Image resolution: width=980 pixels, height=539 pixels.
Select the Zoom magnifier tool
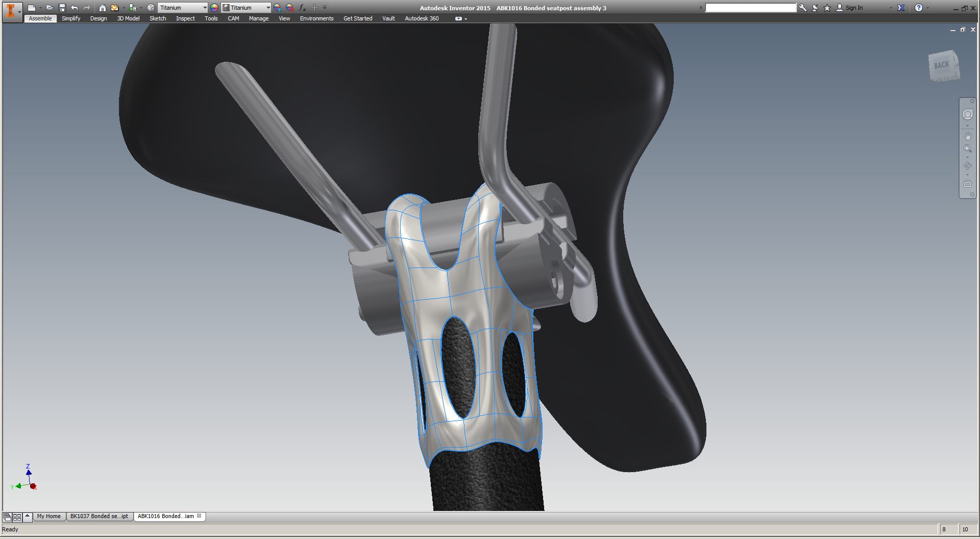click(968, 149)
